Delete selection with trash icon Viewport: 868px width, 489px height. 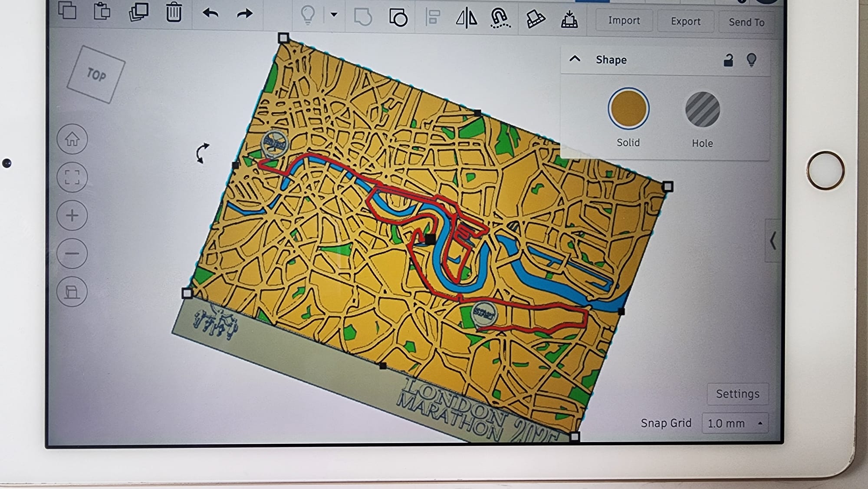point(174,12)
